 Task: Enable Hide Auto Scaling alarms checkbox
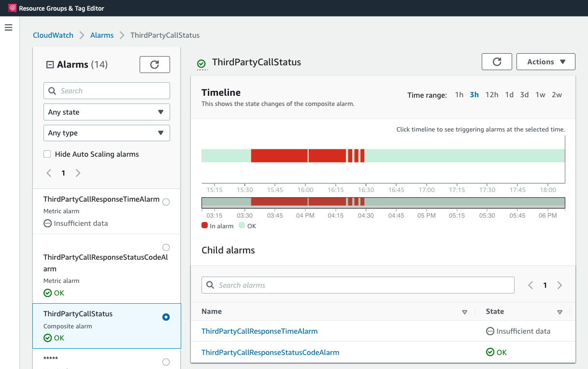pos(47,154)
